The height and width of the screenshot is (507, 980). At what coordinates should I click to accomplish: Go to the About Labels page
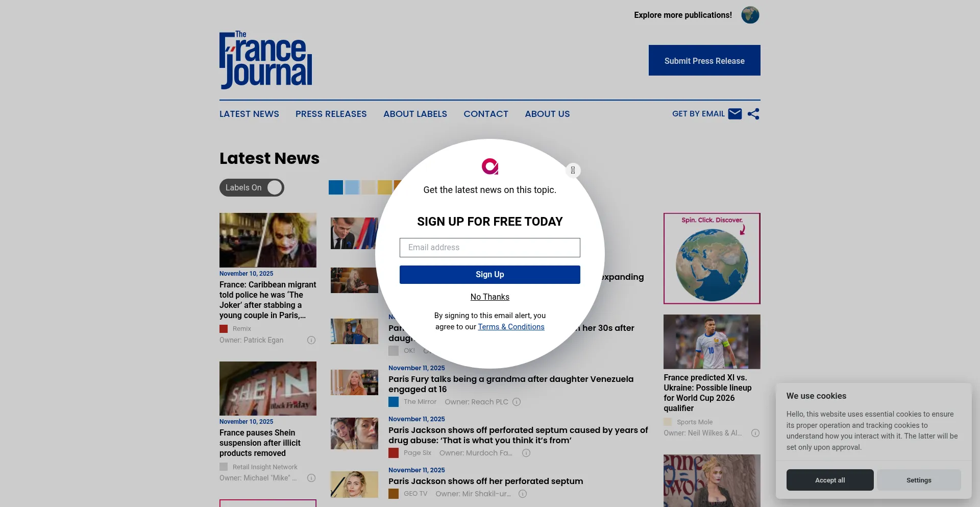point(415,114)
